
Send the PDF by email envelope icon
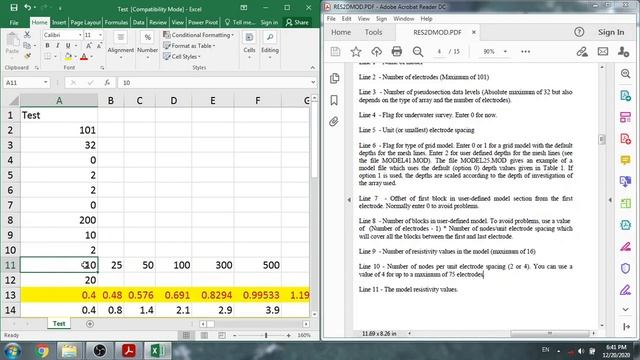point(603,51)
